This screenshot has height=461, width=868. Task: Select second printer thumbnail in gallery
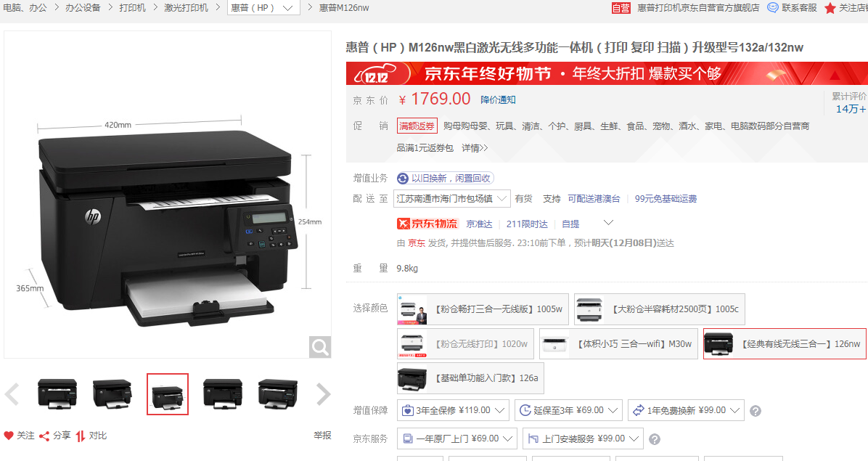click(x=112, y=394)
